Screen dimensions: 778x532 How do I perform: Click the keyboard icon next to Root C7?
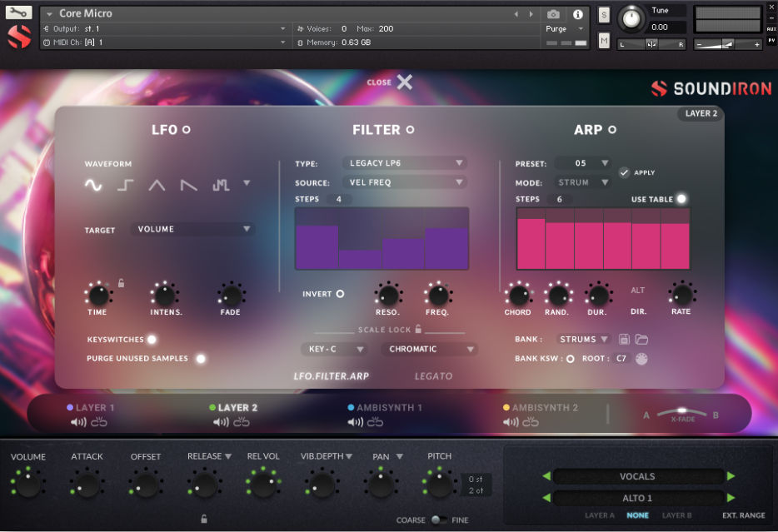coord(641,358)
